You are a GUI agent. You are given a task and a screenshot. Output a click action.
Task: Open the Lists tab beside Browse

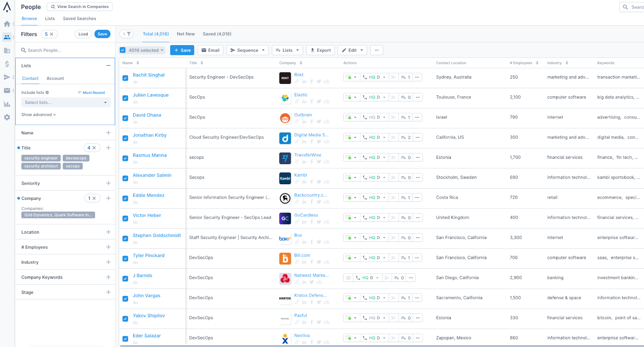pyautogui.click(x=50, y=19)
